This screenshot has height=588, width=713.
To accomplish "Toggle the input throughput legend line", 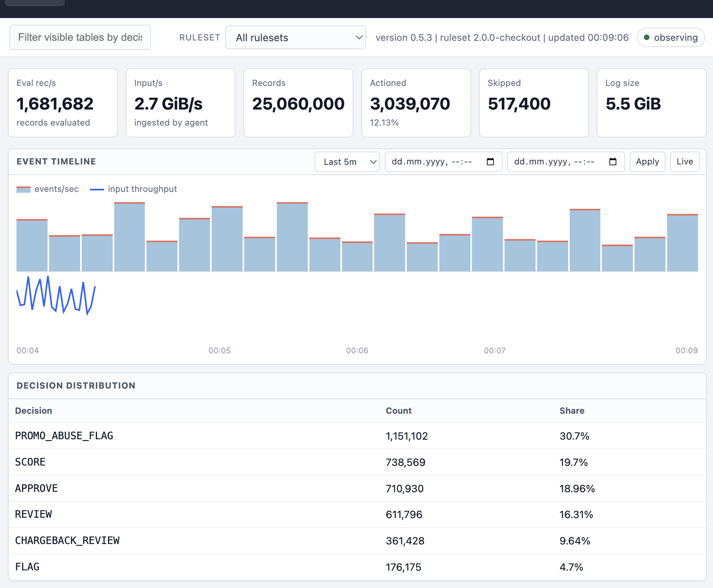I will coord(97,190).
